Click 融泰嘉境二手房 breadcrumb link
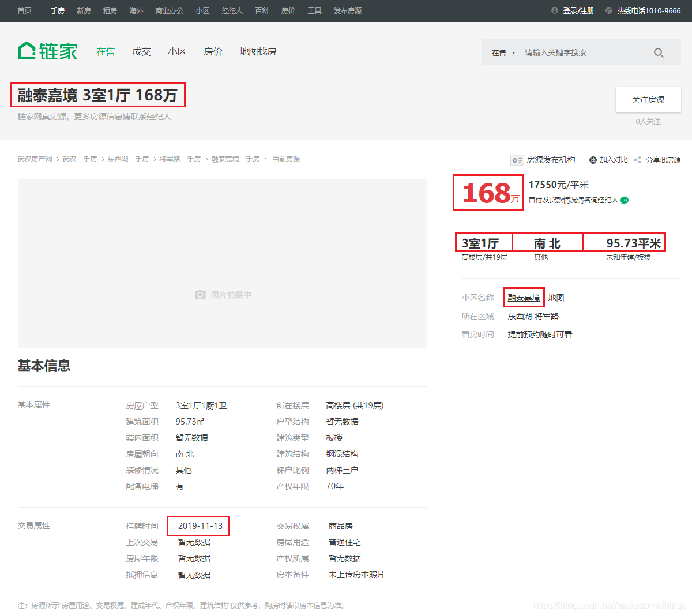The width and height of the screenshot is (692, 616). click(x=235, y=159)
